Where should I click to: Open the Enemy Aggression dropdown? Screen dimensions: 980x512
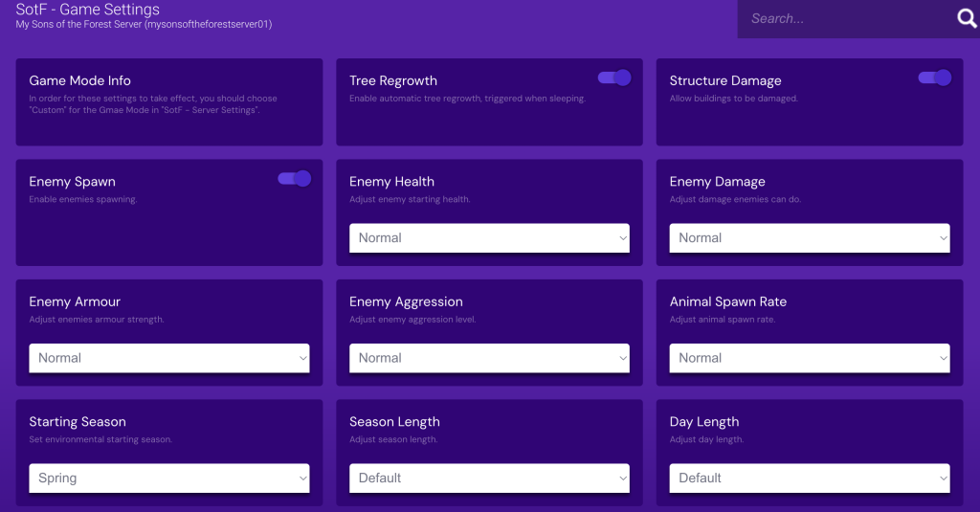tap(489, 358)
